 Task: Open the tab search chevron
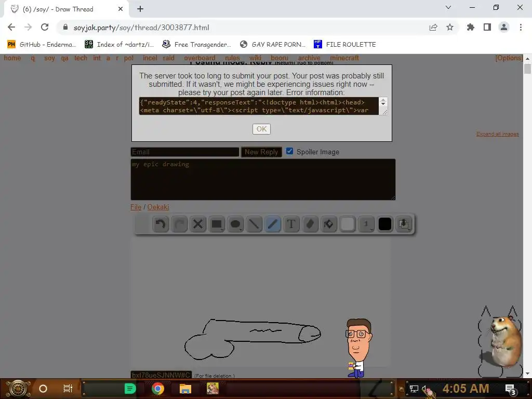(x=448, y=7)
